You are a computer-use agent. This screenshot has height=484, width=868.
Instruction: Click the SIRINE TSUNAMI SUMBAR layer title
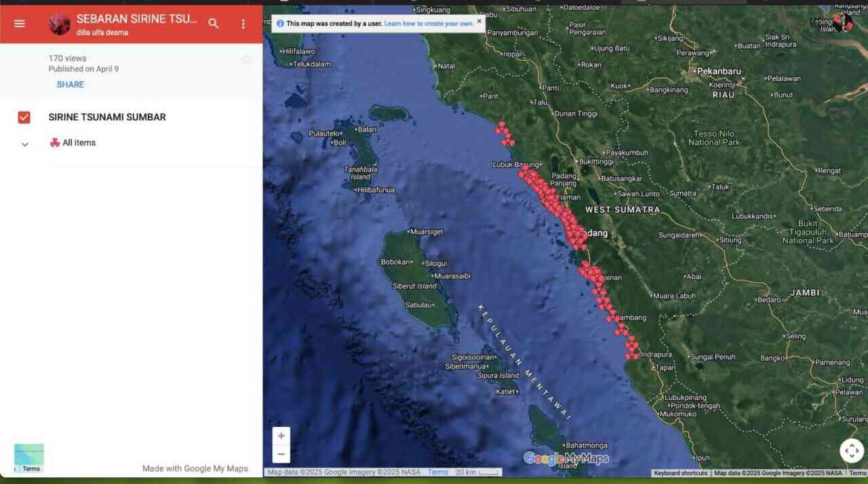pyautogui.click(x=107, y=117)
